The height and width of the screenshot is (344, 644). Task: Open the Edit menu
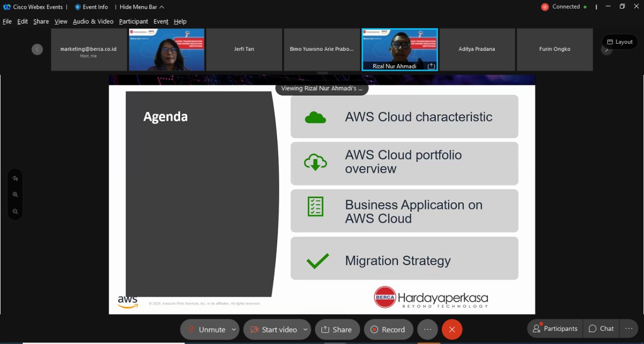[23, 22]
